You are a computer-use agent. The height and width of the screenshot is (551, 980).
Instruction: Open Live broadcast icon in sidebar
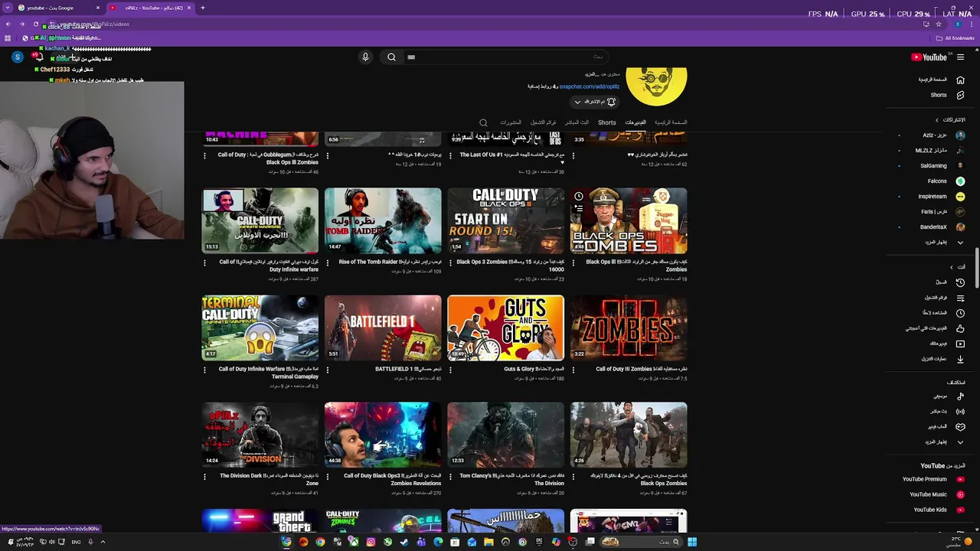point(960,412)
